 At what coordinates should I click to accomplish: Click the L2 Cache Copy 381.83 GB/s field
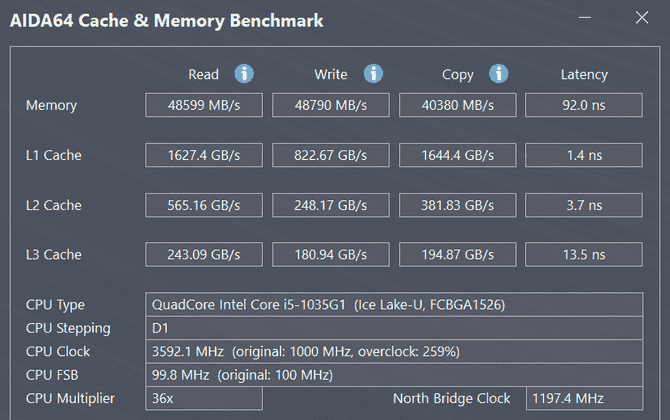(458, 205)
